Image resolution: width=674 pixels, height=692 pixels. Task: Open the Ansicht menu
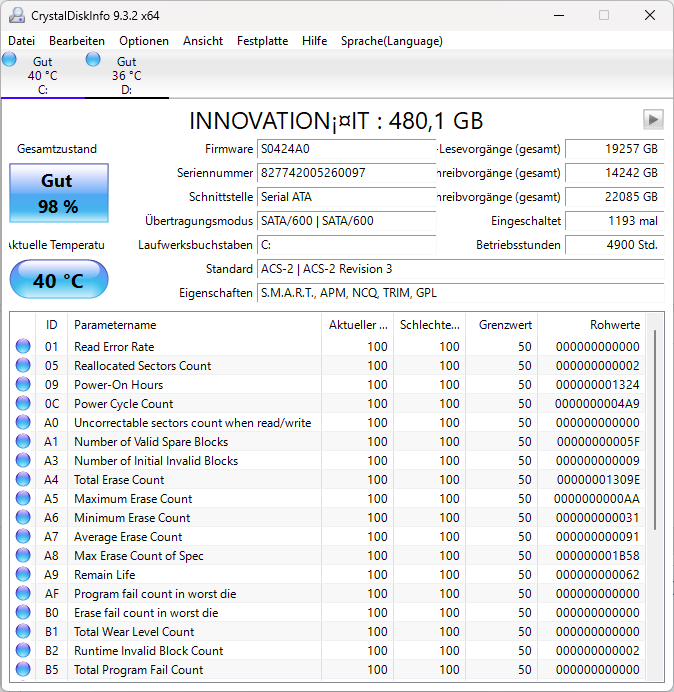203,41
